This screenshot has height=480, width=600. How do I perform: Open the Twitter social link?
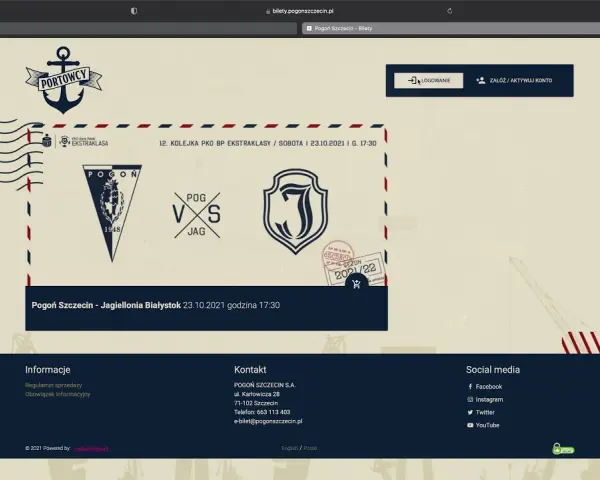click(x=481, y=412)
